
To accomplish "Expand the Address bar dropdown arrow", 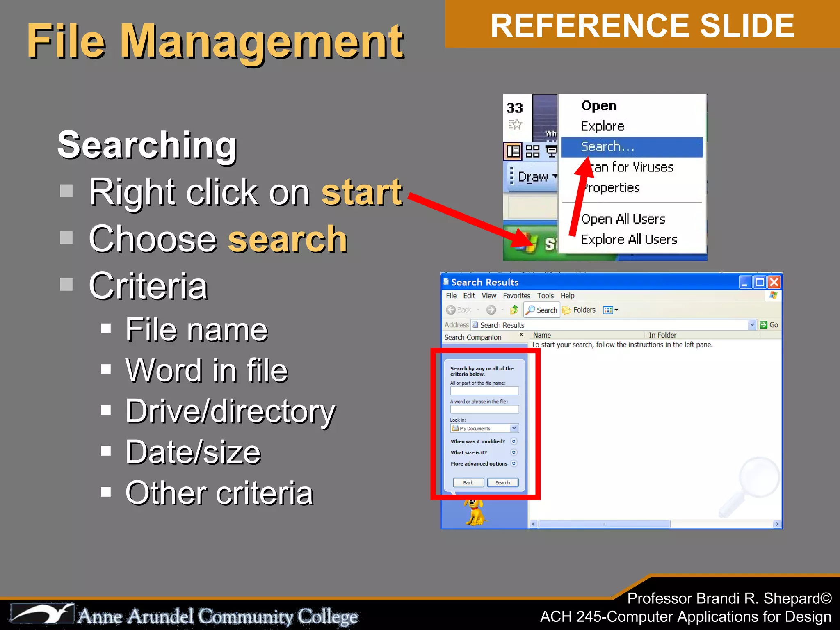I will (752, 325).
